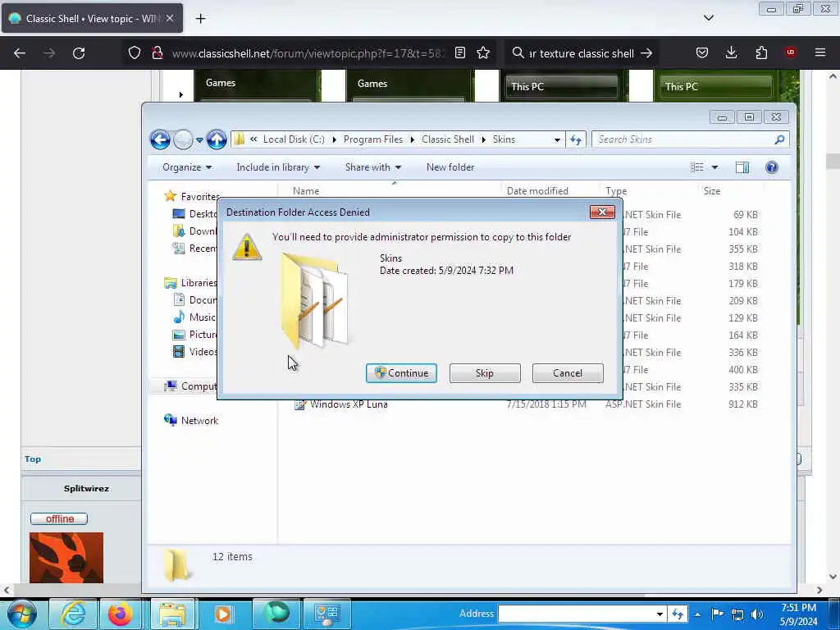This screenshot has height=630, width=840.
Task: Open Splitwirez user avatar image
Action: [x=66, y=558]
